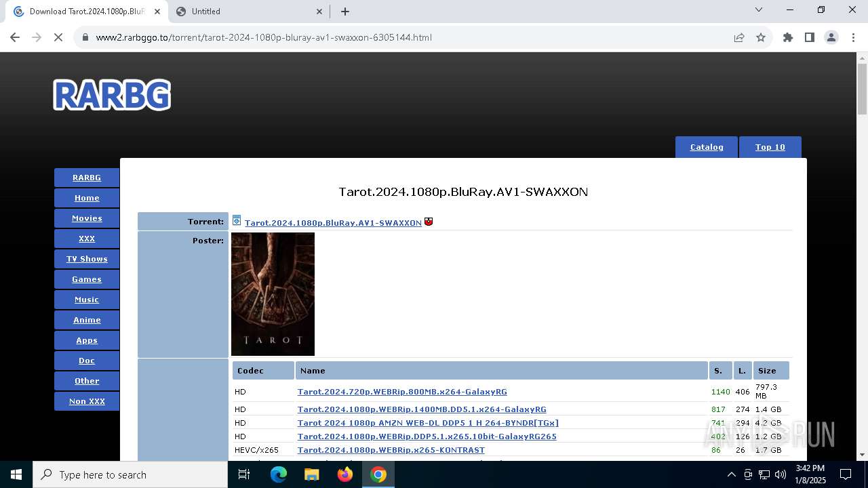Screen dimensions: 868x488
Task: Open the taskbar volume icon
Action: (x=781, y=474)
